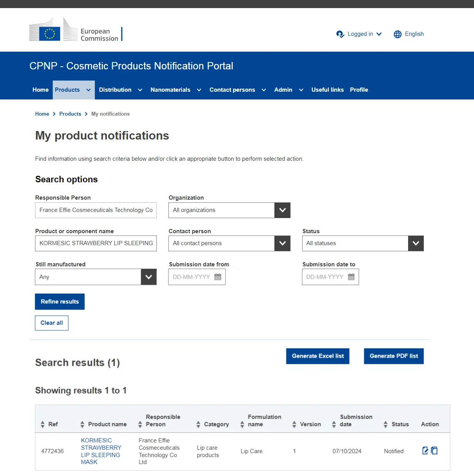Open the Nanomaterials menu

pos(175,90)
